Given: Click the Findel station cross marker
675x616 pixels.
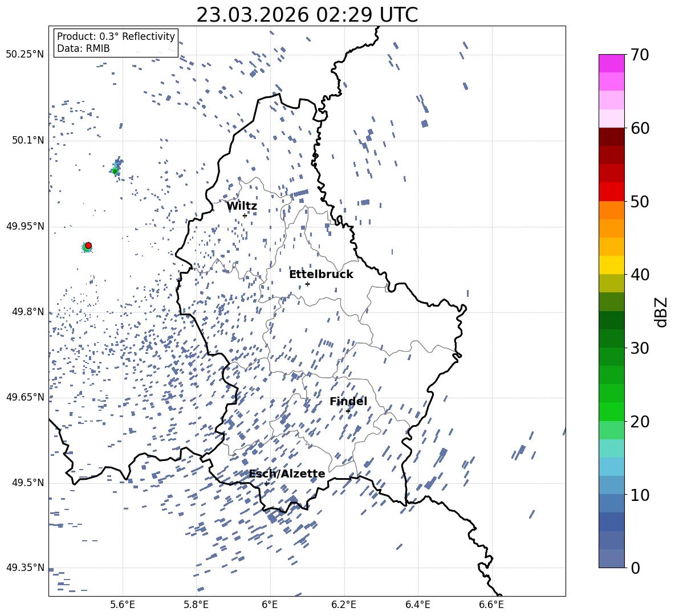Looking at the screenshot, I should (348, 411).
